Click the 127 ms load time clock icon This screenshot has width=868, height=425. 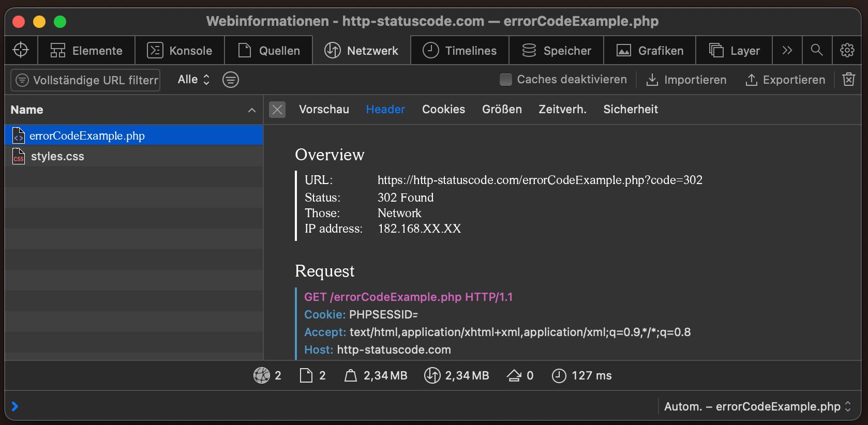(559, 375)
